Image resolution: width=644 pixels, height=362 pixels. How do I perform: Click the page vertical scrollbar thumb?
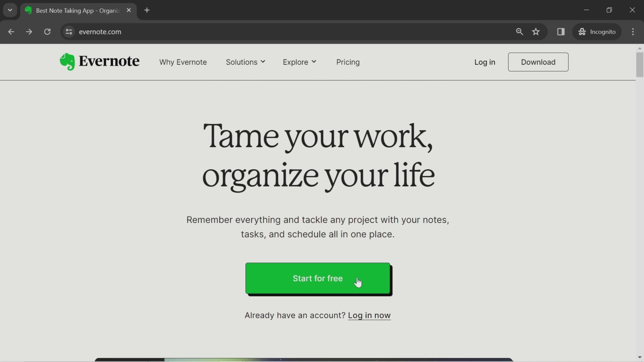pos(639,65)
